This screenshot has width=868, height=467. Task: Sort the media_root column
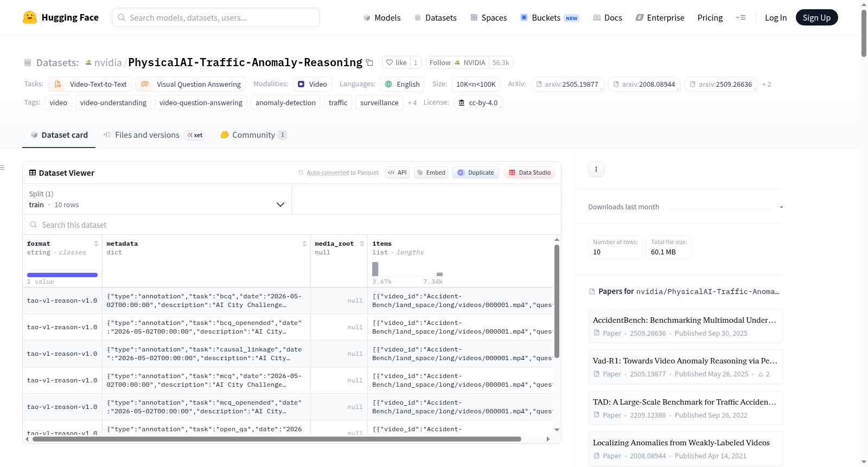(x=362, y=244)
